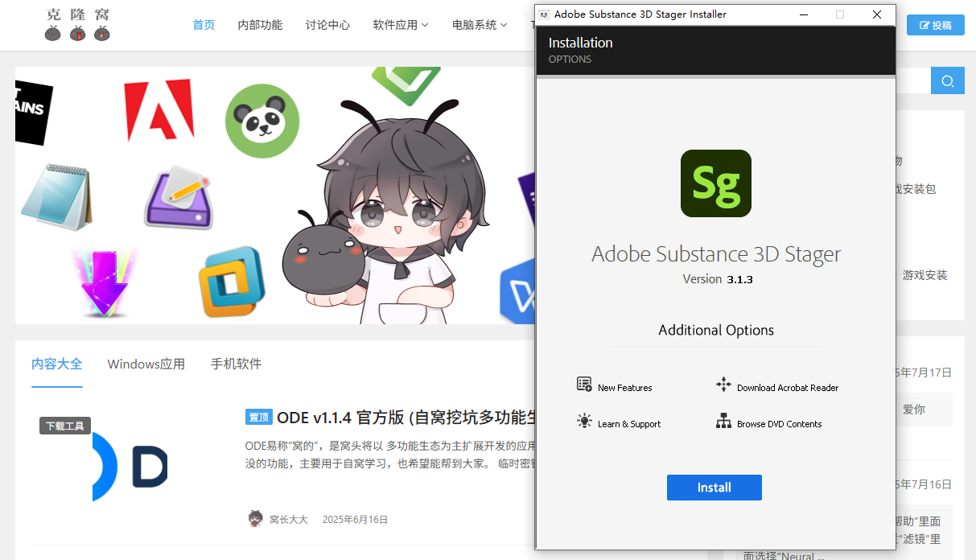The width and height of the screenshot is (976, 560).
Task: Click the magenta download arrow icon
Action: 105,282
